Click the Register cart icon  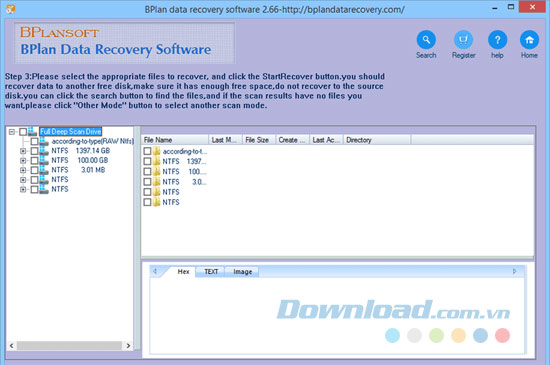pyautogui.click(x=463, y=40)
